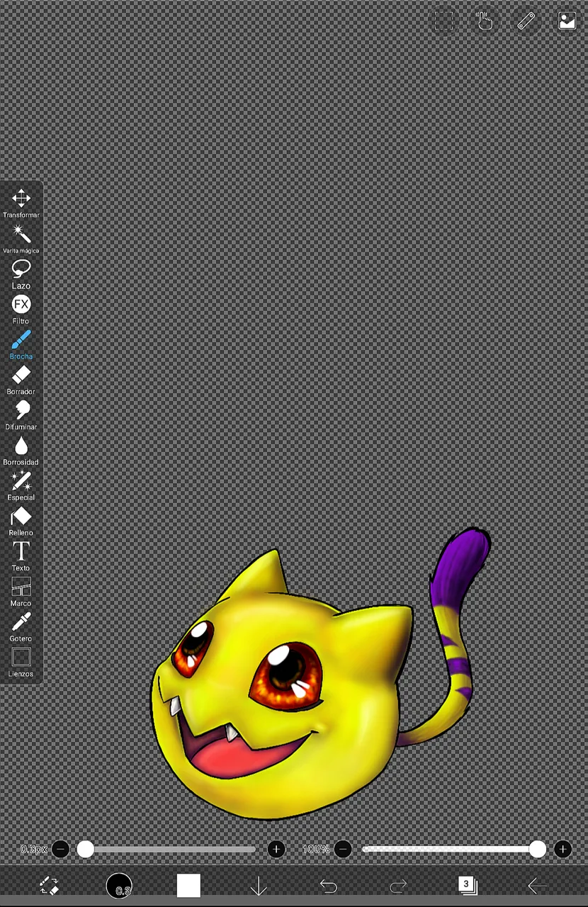Screen dimensions: 588x907
Task: Open the stabilizer hand-touch icon
Action: click(485, 21)
